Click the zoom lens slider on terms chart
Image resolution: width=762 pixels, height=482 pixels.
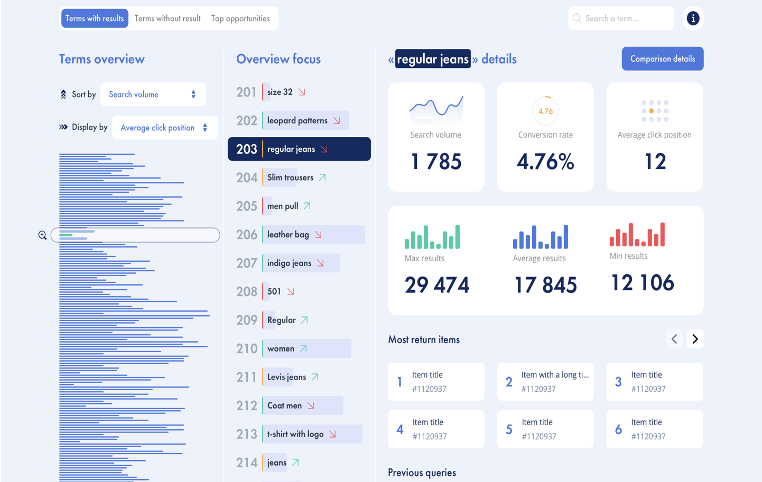[135, 235]
